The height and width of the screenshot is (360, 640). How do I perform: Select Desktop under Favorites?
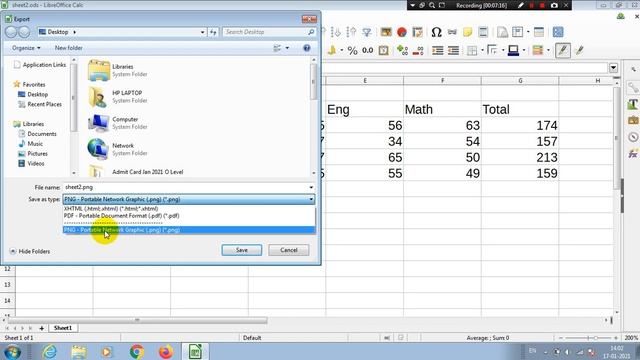[x=38, y=94]
